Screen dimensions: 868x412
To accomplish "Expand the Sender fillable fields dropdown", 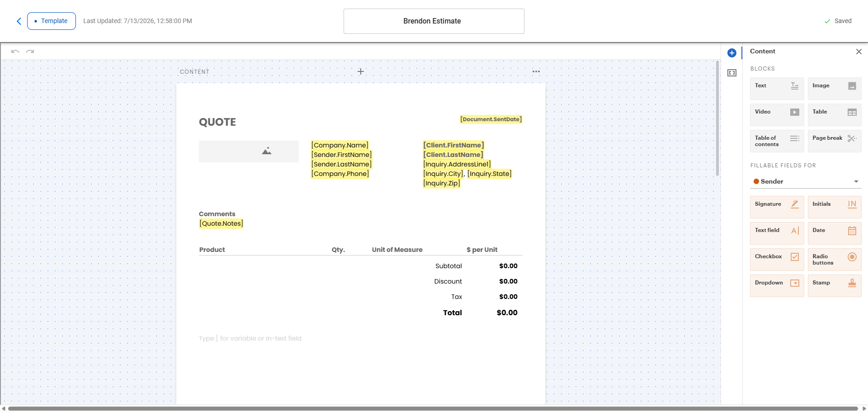I will coord(806,181).
